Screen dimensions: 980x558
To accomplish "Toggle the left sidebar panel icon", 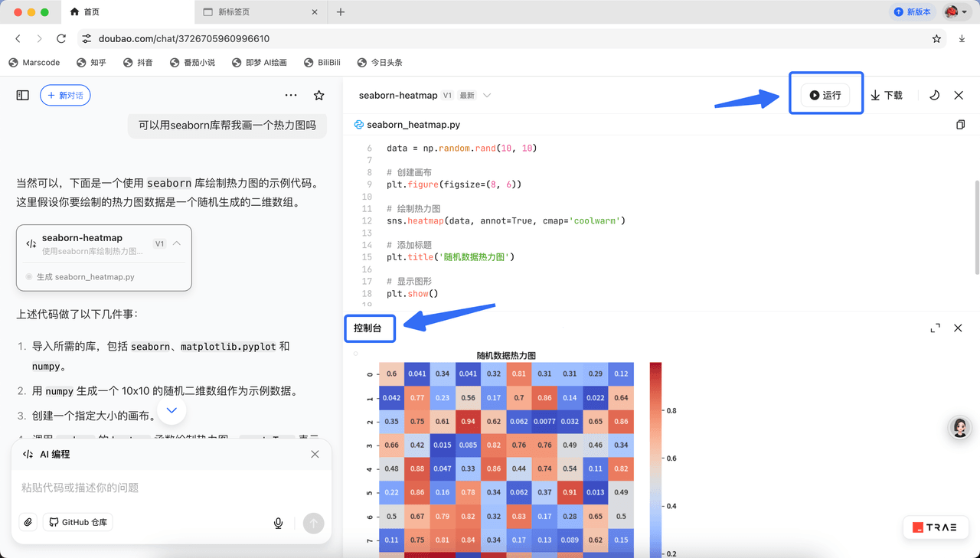I will [23, 96].
